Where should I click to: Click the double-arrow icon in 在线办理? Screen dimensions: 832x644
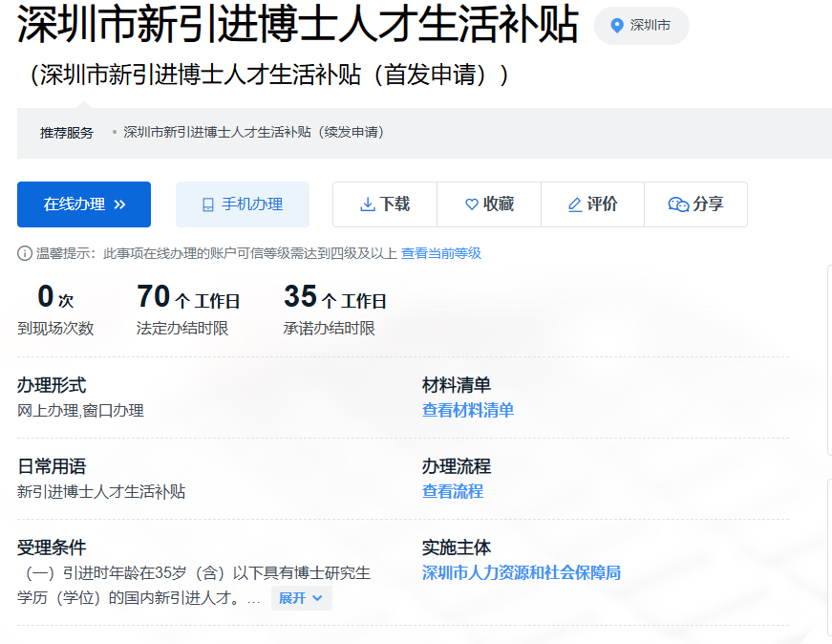(x=120, y=204)
